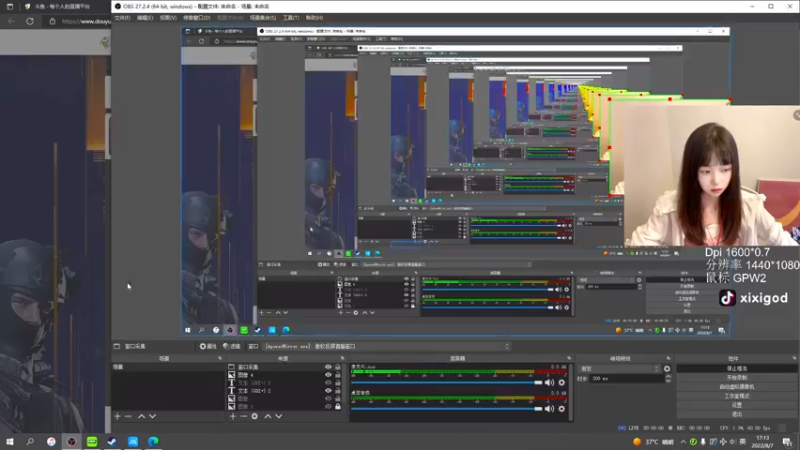Move source up with the up arrow

click(x=268, y=416)
